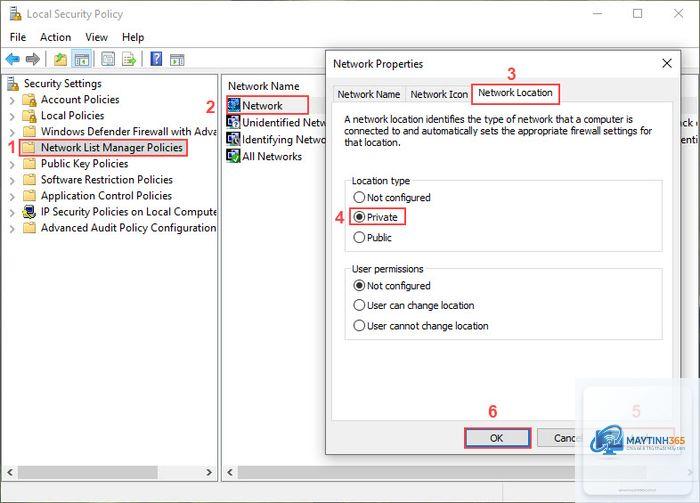Switch to the Network Location tab

(x=515, y=93)
